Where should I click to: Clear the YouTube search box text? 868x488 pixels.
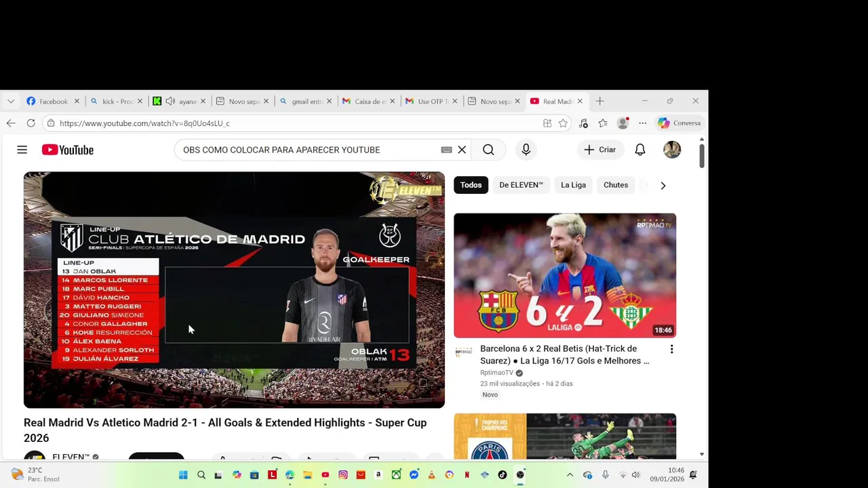(462, 150)
